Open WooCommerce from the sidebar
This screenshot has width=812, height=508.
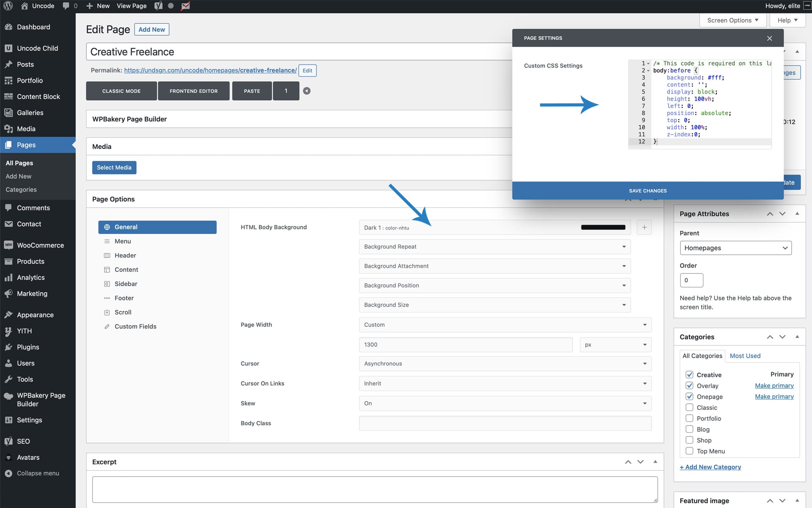click(40, 245)
